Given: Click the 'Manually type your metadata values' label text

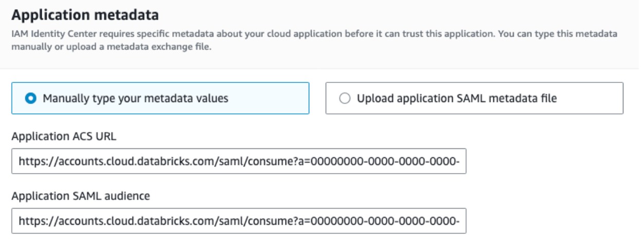Looking at the screenshot, I should pos(135,98).
